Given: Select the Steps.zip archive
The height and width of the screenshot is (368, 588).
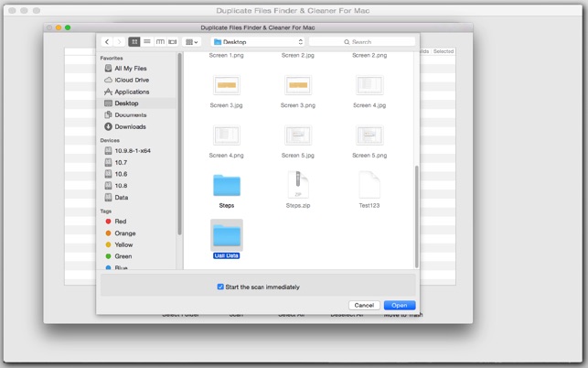Looking at the screenshot, I should click(298, 184).
